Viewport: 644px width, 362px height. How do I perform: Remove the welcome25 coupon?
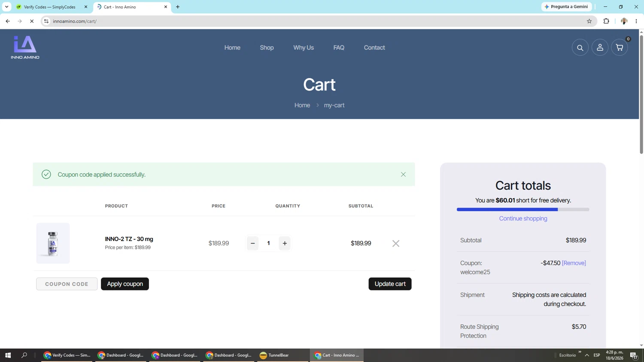pos(574,263)
